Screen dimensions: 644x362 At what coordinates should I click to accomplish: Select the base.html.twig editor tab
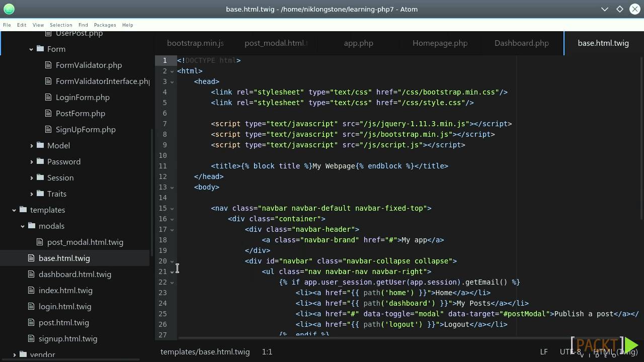point(603,43)
